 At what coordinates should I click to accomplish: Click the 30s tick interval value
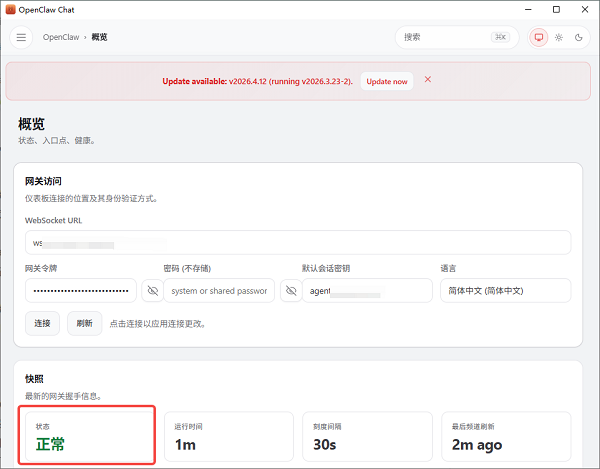point(324,445)
